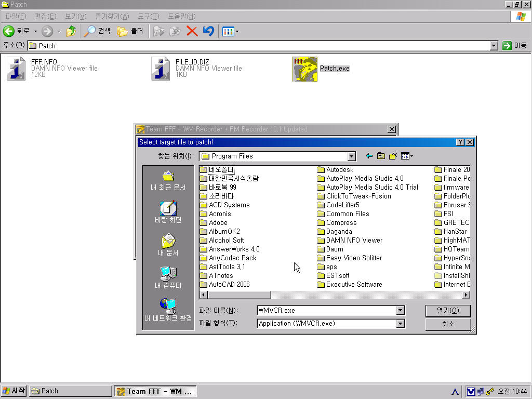Click the file list horizontal scrollbar thumb
This screenshot has height=399, width=532.
pyautogui.click(x=239, y=295)
